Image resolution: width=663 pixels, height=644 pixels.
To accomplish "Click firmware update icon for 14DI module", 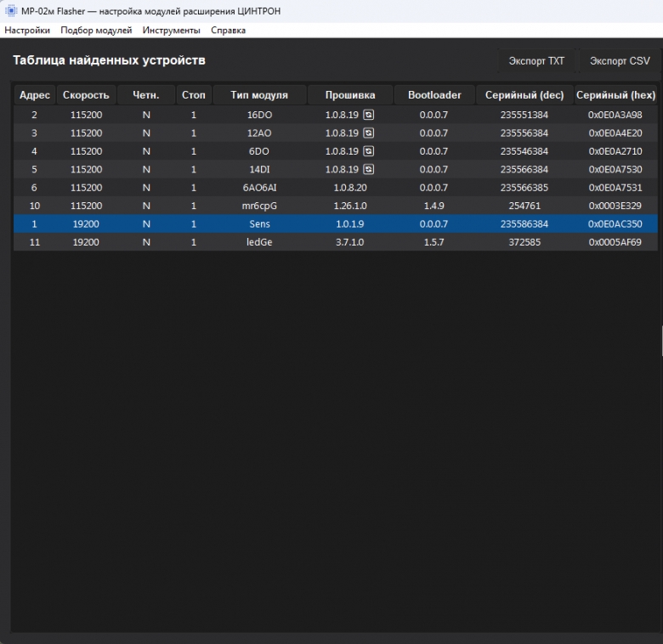I will [x=368, y=169].
